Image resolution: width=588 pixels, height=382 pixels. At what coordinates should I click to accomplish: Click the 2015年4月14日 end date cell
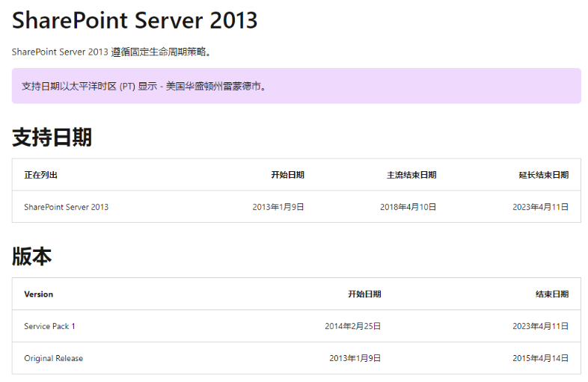click(x=540, y=358)
